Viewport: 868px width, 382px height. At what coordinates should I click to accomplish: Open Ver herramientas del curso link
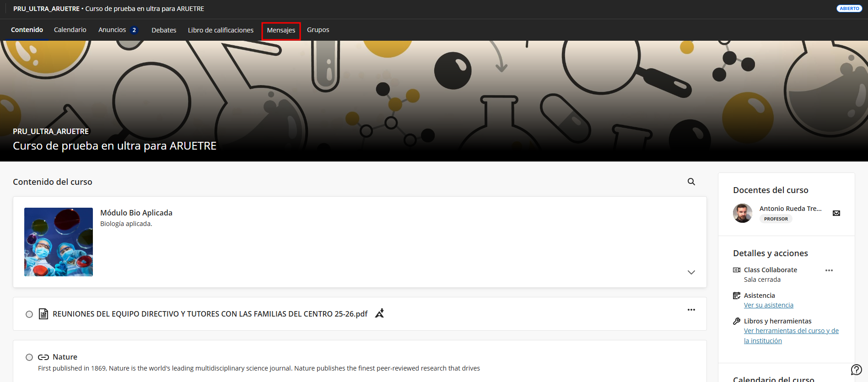(791, 331)
